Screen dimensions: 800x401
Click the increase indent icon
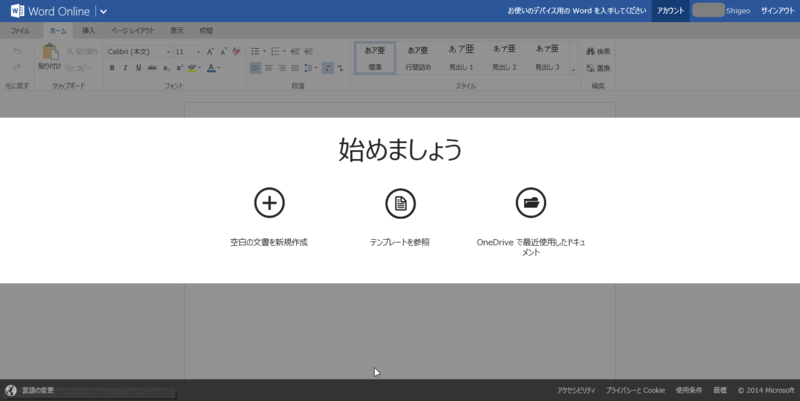pos(308,52)
